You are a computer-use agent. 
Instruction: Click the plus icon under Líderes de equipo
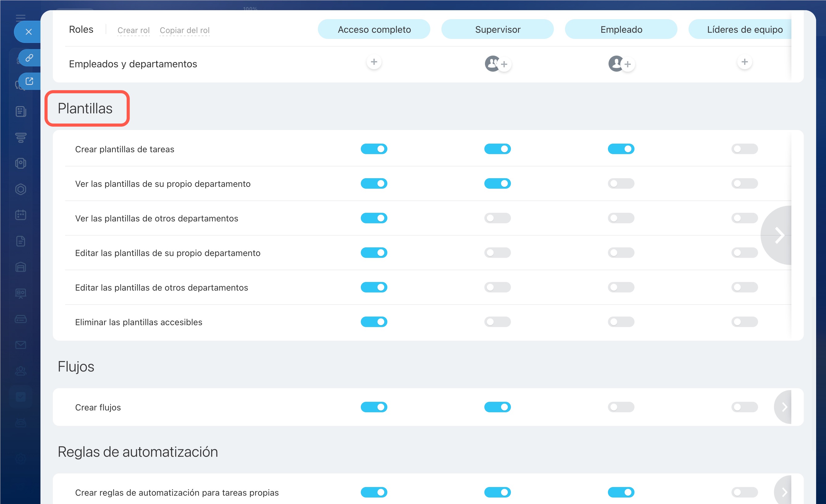pyautogui.click(x=744, y=62)
